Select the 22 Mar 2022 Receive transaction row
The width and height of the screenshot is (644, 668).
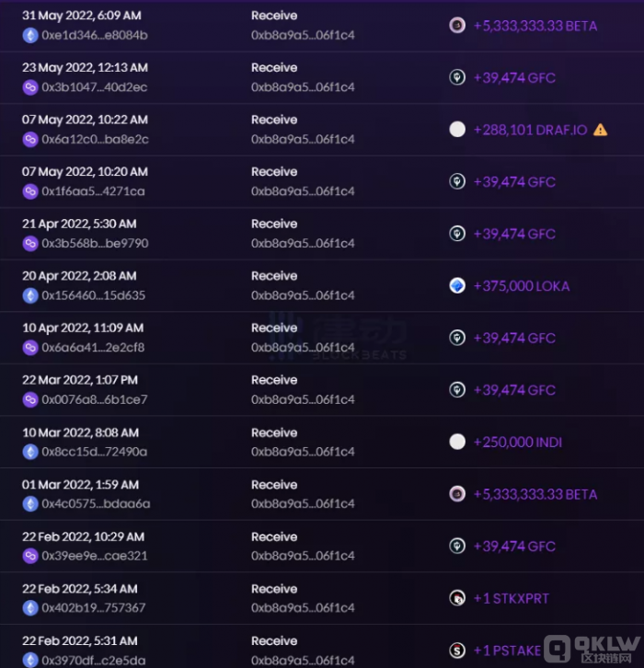(322, 390)
